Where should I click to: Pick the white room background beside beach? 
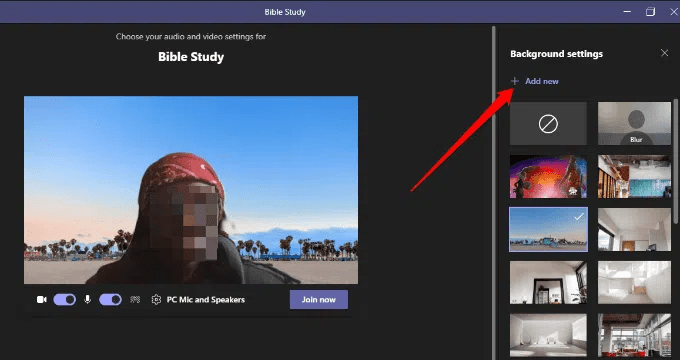coord(634,229)
